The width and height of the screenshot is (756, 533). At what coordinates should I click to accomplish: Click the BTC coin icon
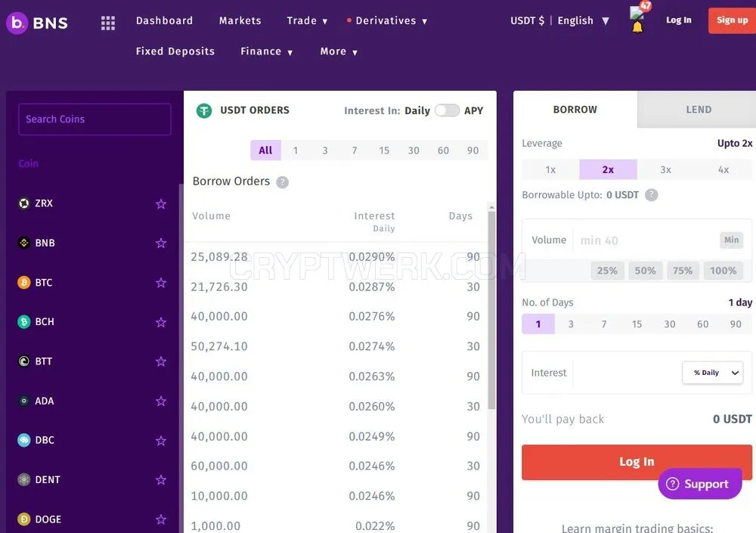click(x=23, y=282)
